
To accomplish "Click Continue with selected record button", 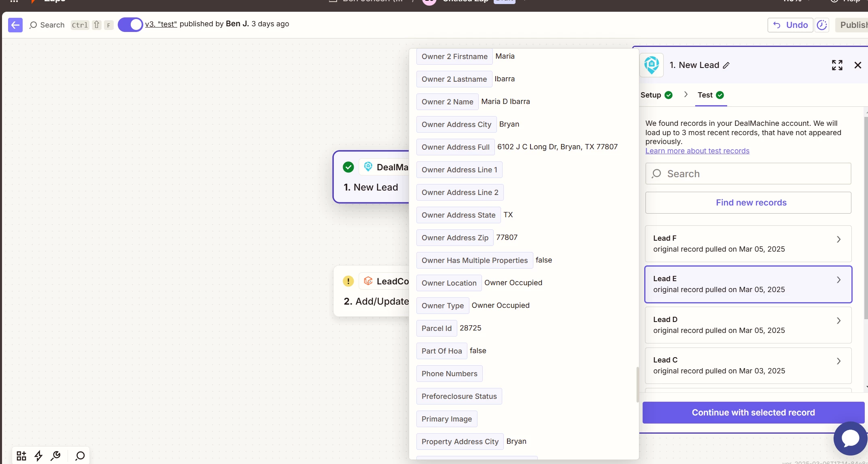I will pos(753,413).
